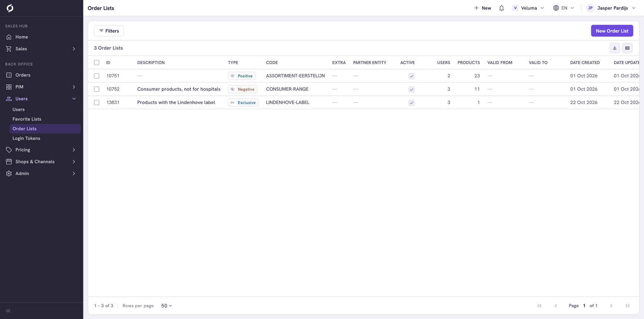Check the row for order list 10751
This screenshot has height=319, width=644.
click(97, 76)
